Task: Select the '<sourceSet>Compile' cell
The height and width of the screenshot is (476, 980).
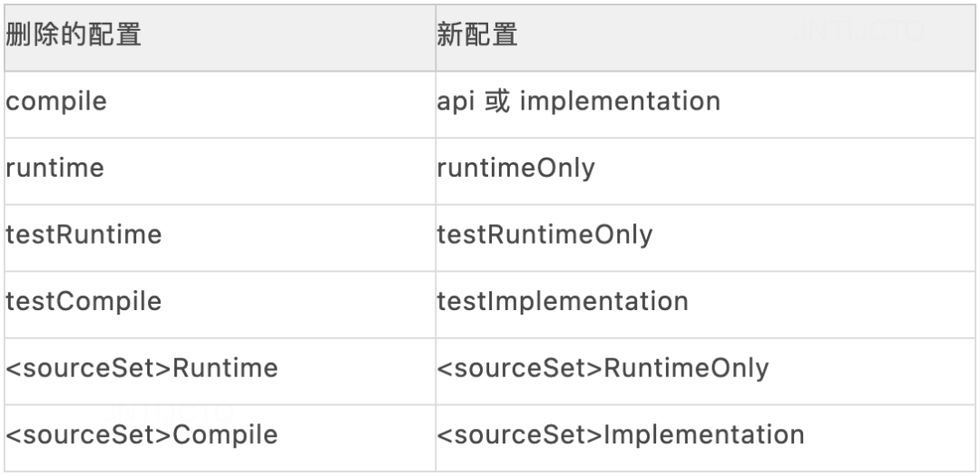Action: click(x=142, y=434)
